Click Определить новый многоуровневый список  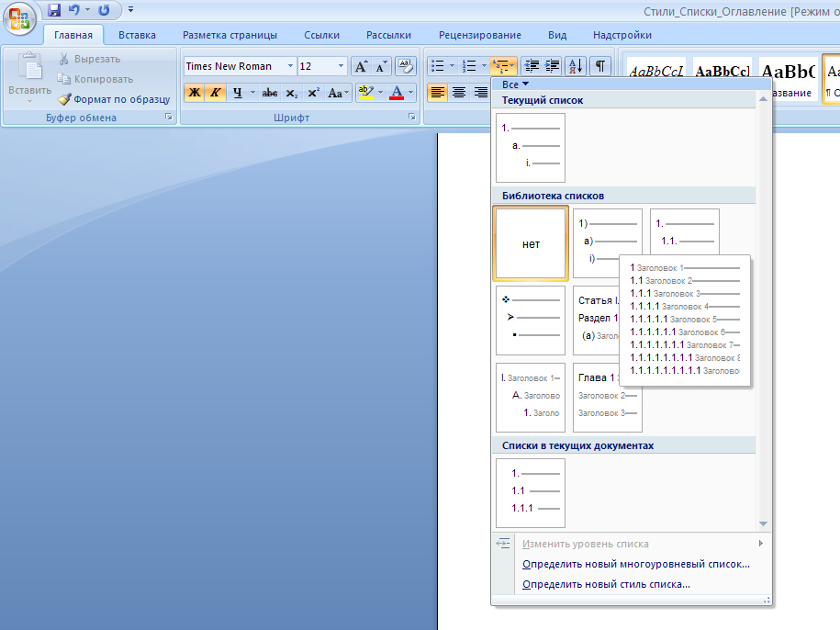tap(636, 564)
